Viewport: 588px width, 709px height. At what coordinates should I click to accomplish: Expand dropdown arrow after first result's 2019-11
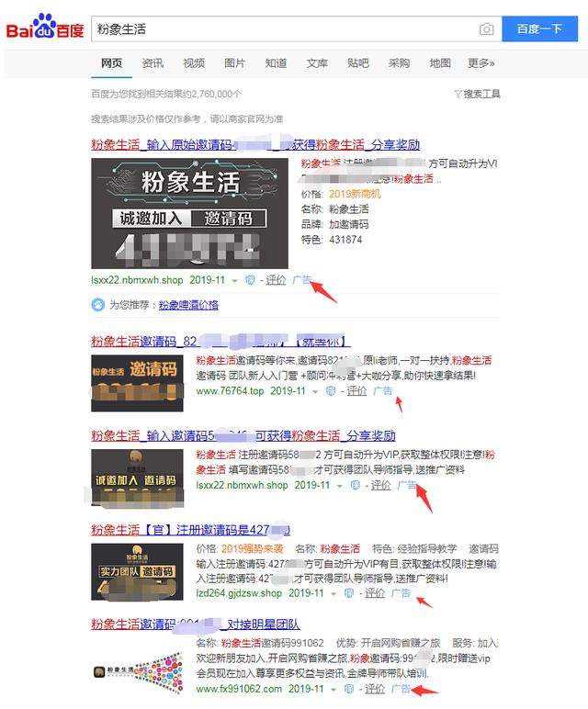click(x=234, y=281)
